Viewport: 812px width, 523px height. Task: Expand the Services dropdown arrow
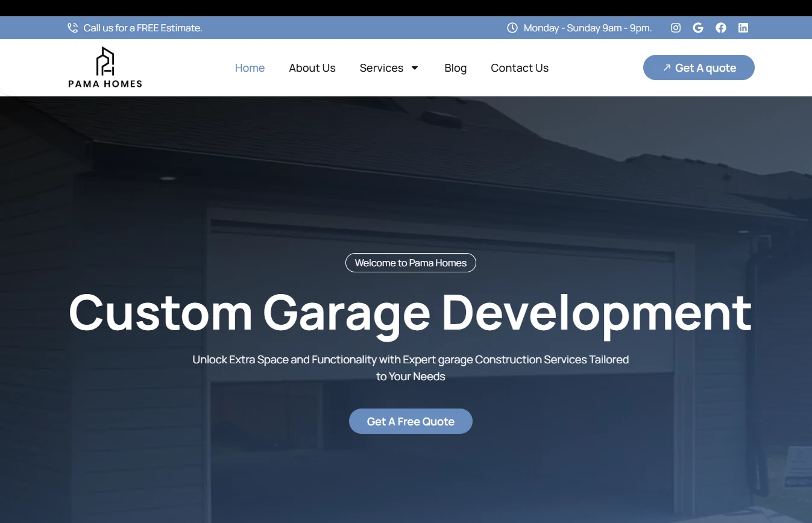(415, 68)
